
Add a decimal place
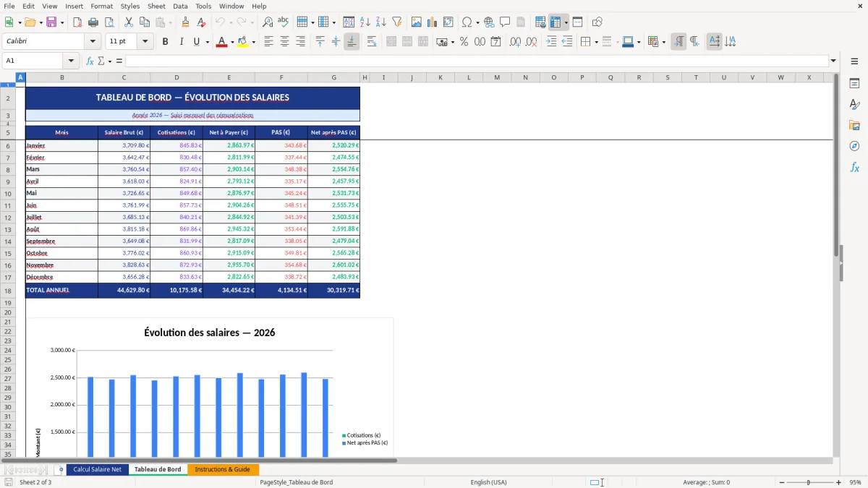click(x=516, y=42)
